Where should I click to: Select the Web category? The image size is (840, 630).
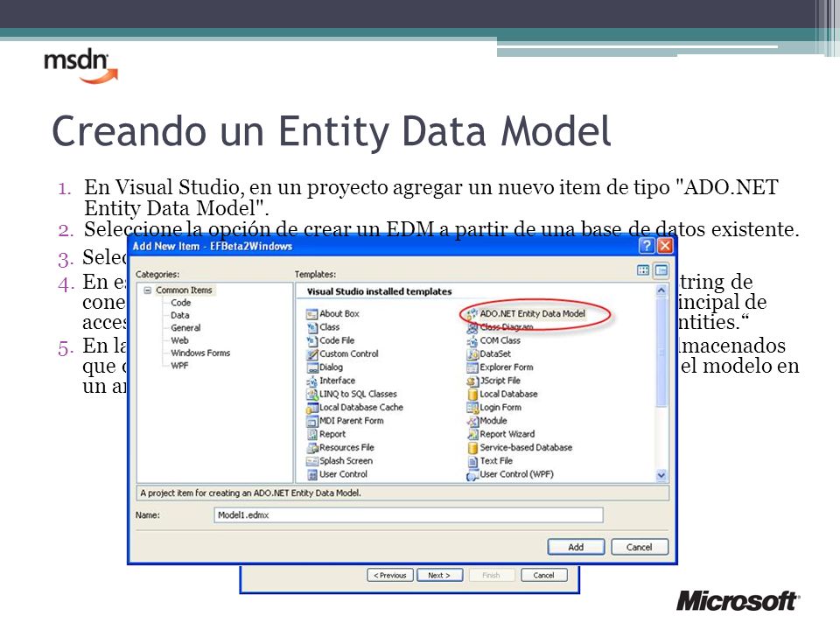coord(179,340)
